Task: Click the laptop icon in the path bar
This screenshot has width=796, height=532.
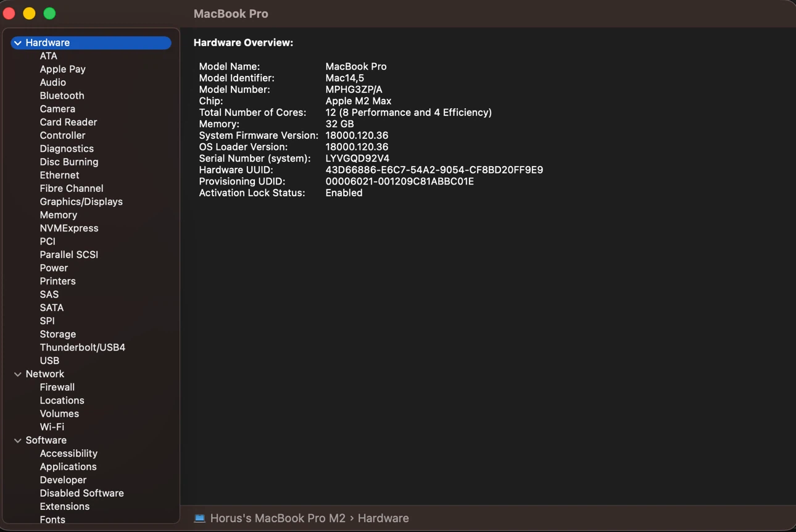Action: pyautogui.click(x=199, y=518)
